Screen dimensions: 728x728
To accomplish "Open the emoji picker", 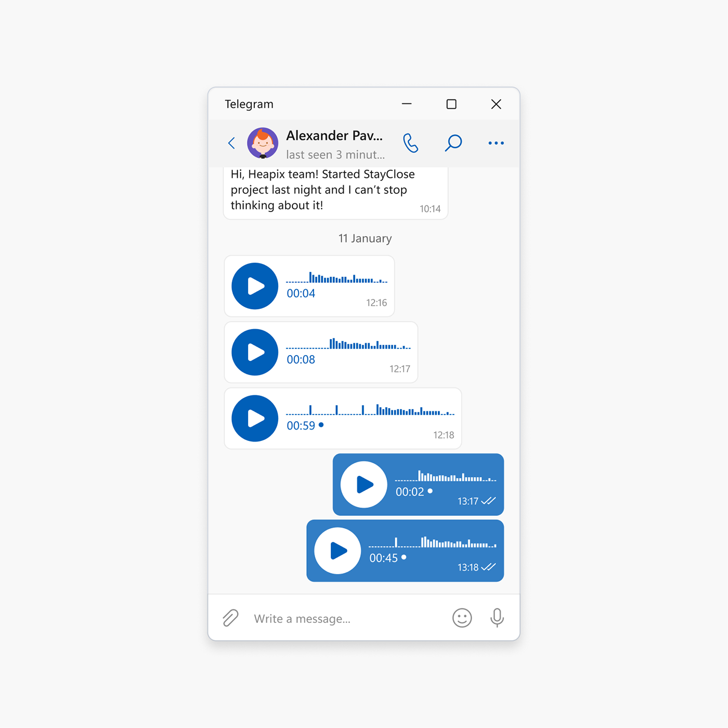I will point(462,618).
